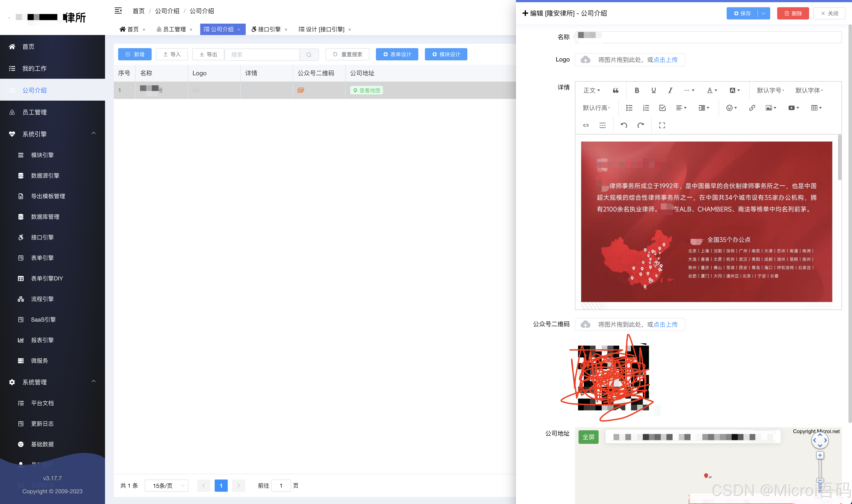Go to next page arrow
Screen dimensions: 852x504
[238, 486]
